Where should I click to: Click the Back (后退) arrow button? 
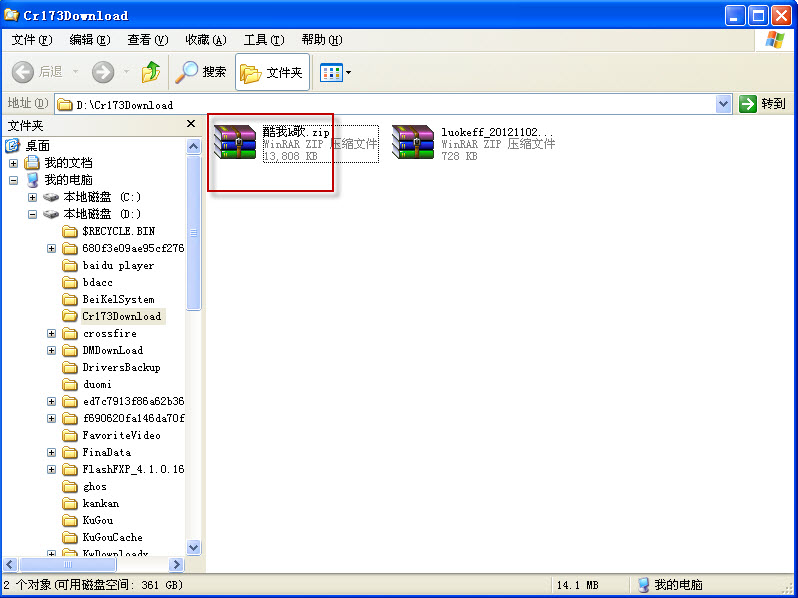pos(23,72)
